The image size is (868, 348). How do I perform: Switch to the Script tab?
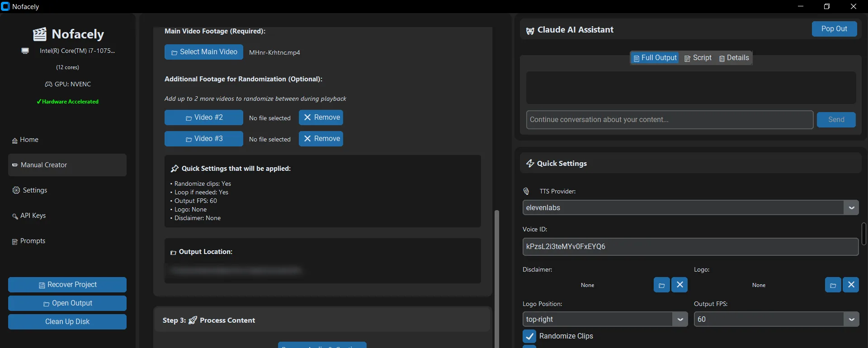(698, 58)
